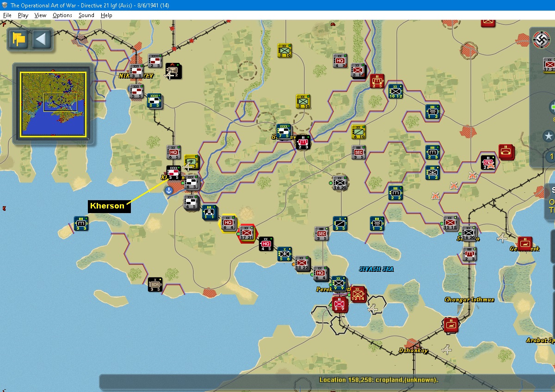Select the black II 2-3 artillery unit
The image size is (555, 392).
click(303, 142)
